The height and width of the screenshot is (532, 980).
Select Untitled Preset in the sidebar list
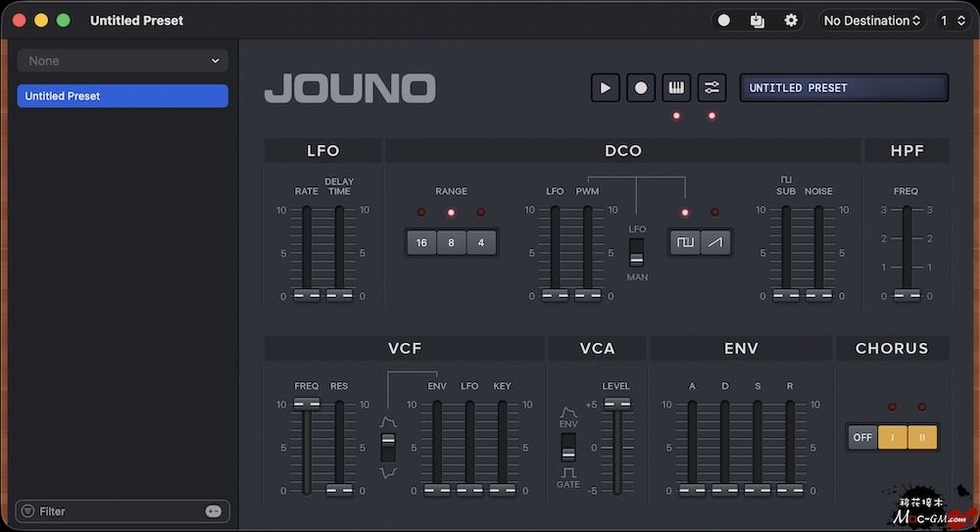point(122,96)
